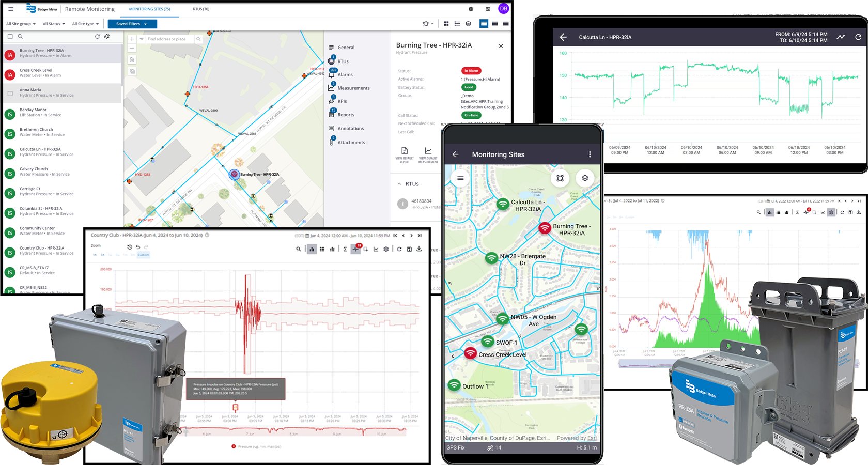Check the Anna Maria site checkbox

(10, 94)
